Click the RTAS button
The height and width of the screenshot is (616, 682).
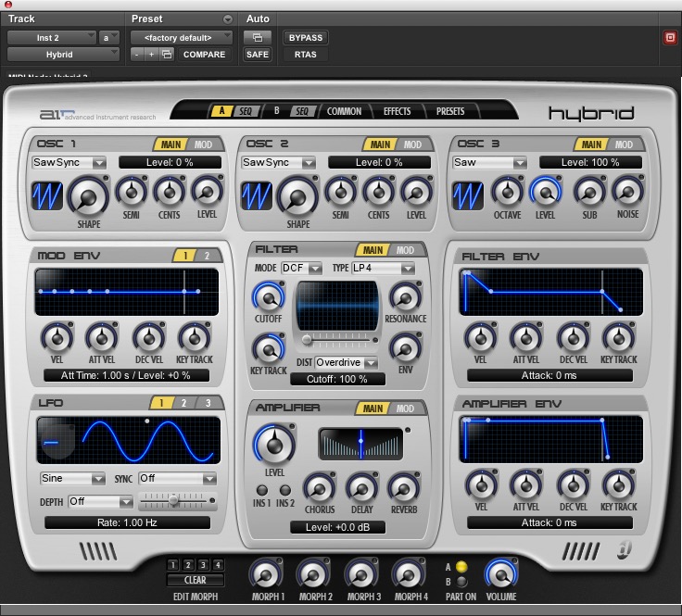(306, 55)
